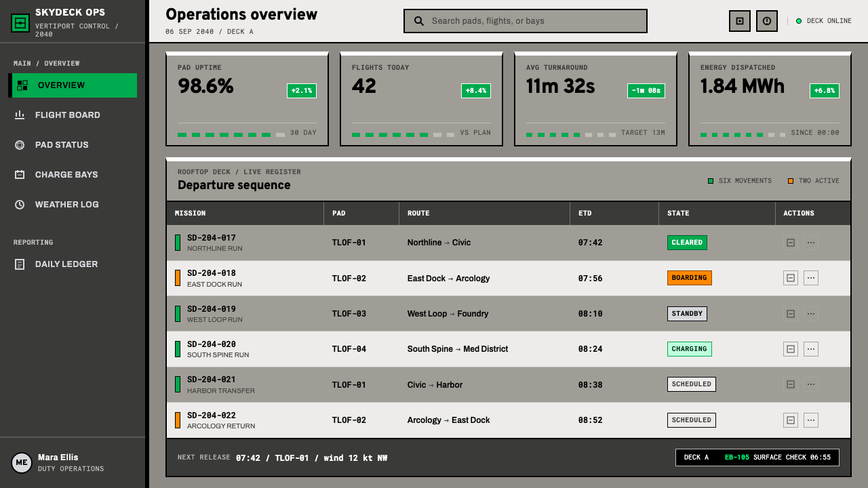Screen dimensions: 868x488
Task: Open Charge Bays from the sidebar
Action: (x=73, y=175)
